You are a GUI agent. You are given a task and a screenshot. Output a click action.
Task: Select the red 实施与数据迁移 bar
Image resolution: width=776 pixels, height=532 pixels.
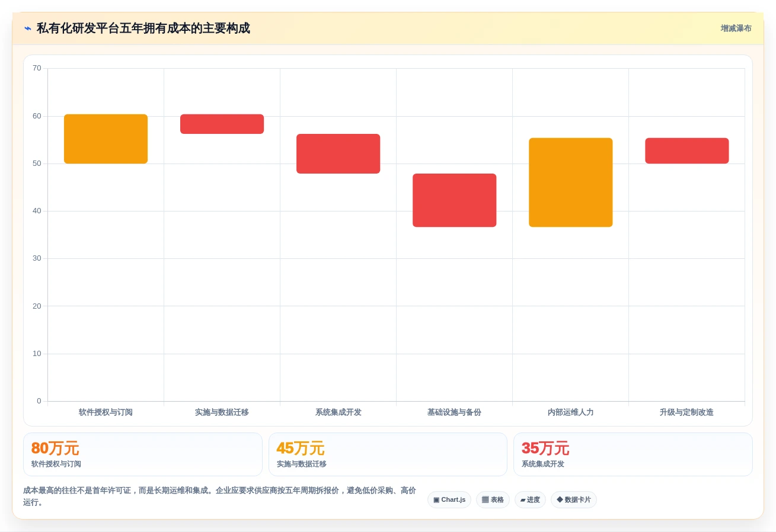[222, 124]
